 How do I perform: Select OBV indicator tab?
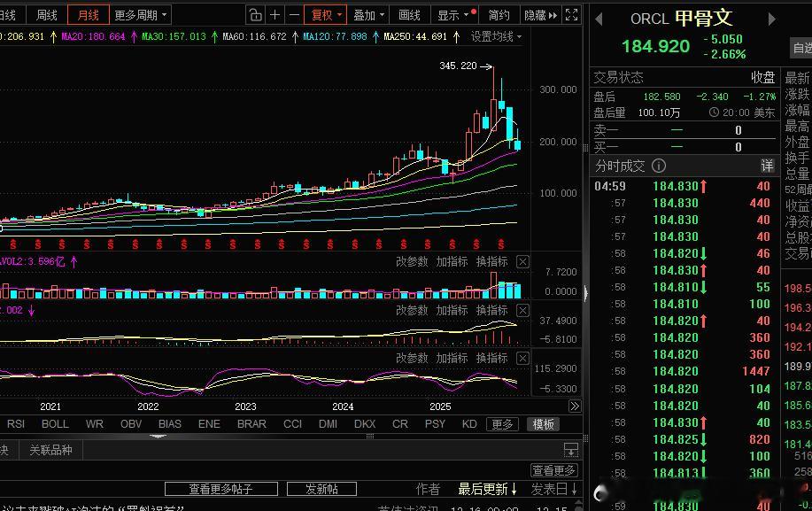point(131,424)
